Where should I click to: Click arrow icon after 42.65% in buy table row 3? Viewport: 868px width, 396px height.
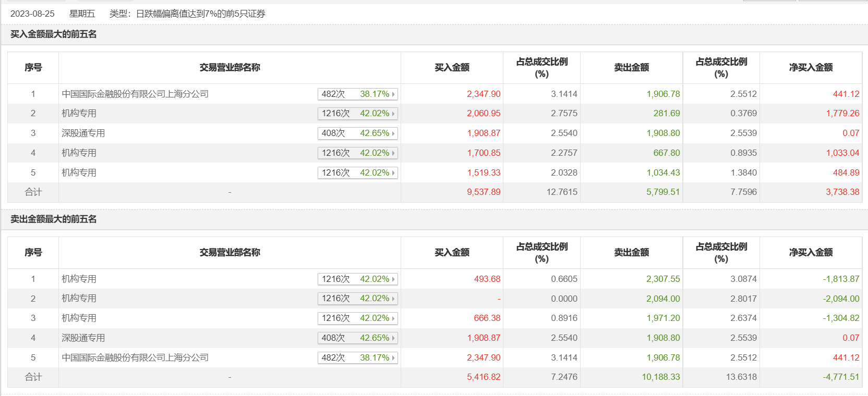pos(393,133)
